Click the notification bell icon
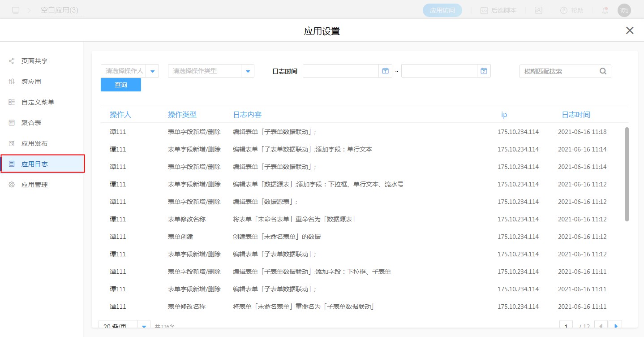This screenshot has height=337, width=644. 605,10
